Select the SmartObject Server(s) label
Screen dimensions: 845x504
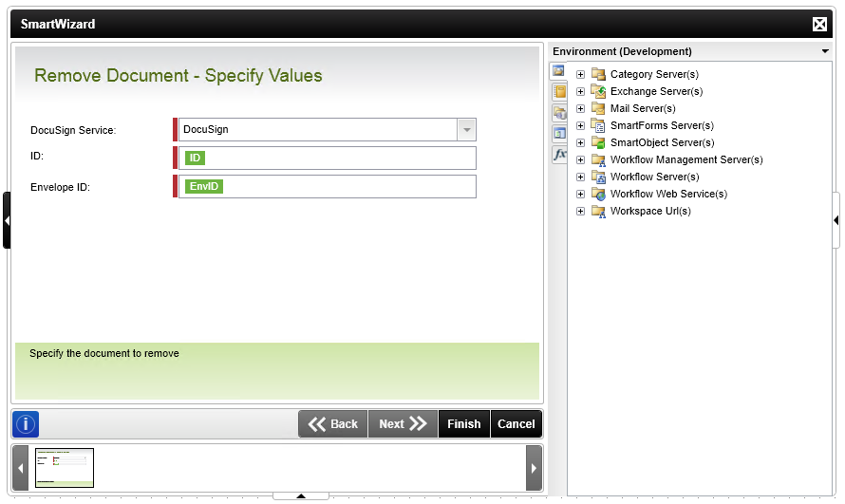[x=663, y=142]
